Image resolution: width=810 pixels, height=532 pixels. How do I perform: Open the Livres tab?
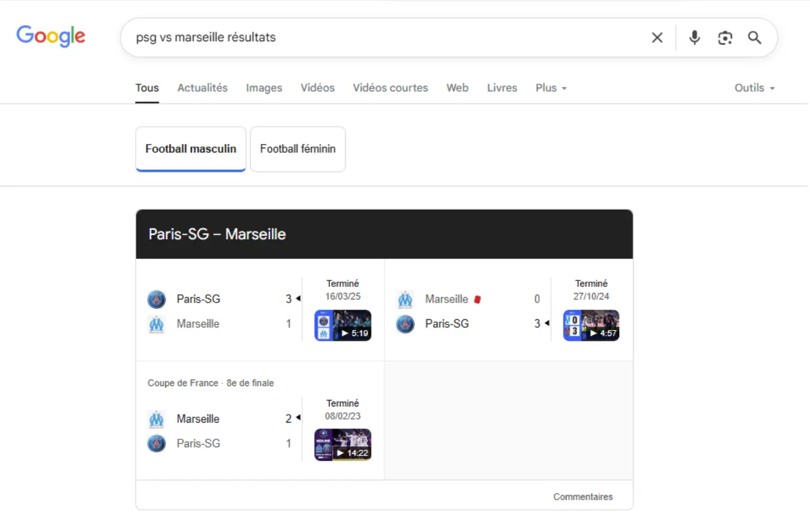502,88
